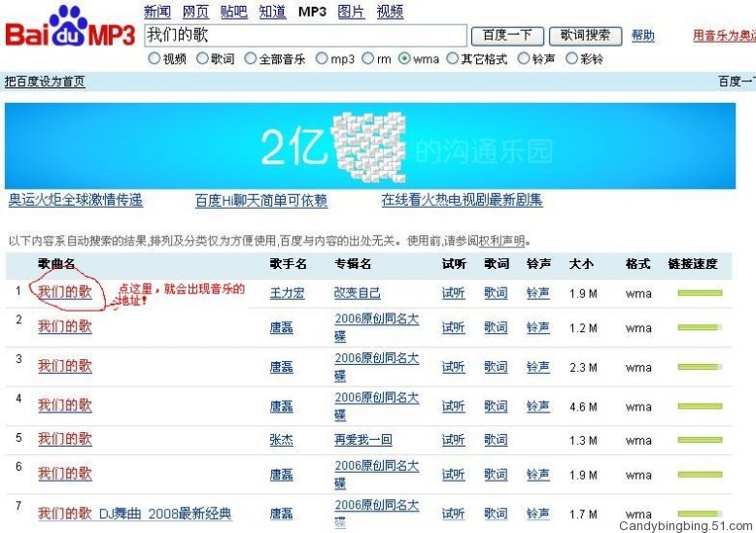Click 试听 for row 1
Screen dimensions: 756x533
[453, 293]
